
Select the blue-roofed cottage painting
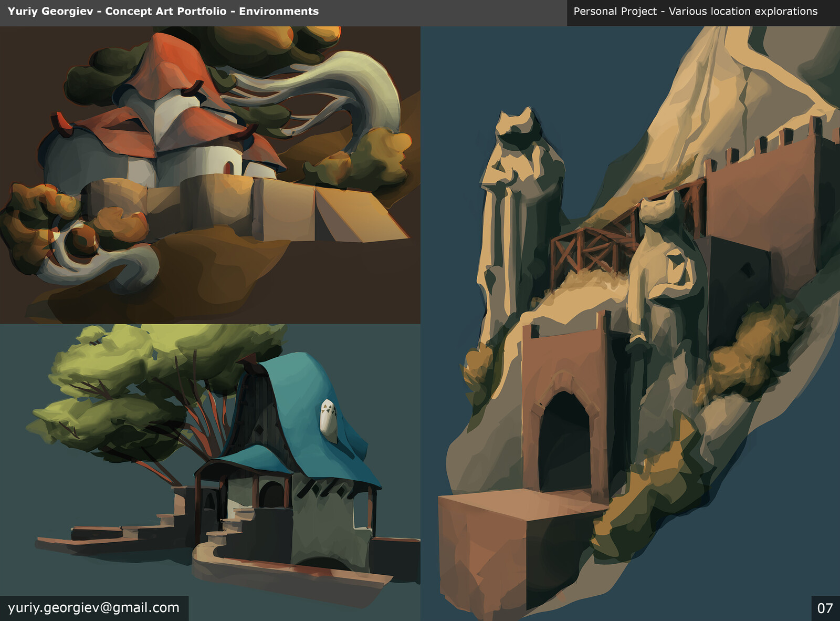[210, 472]
